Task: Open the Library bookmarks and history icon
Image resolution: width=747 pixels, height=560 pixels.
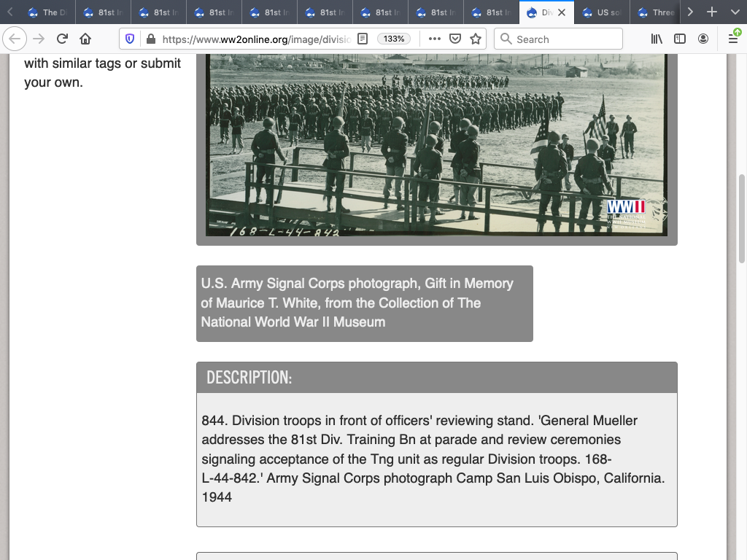Action: (657, 39)
